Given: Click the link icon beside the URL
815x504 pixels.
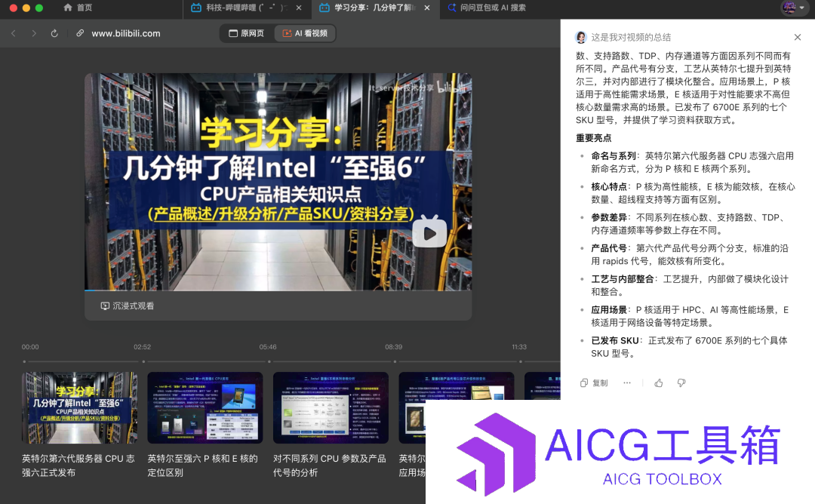Looking at the screenshot, I should tap(80, 33).
